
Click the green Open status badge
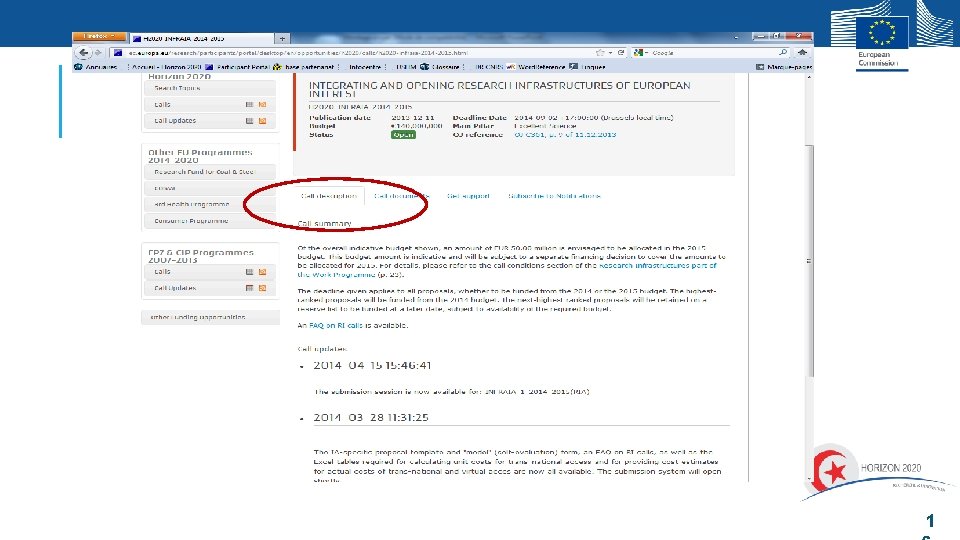click(x=403, y=135)
